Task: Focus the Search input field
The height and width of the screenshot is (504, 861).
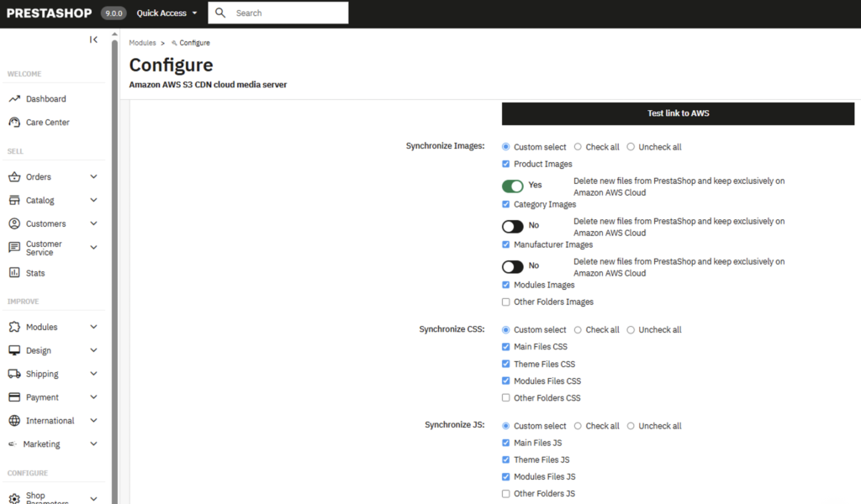Action: point(277,13)
